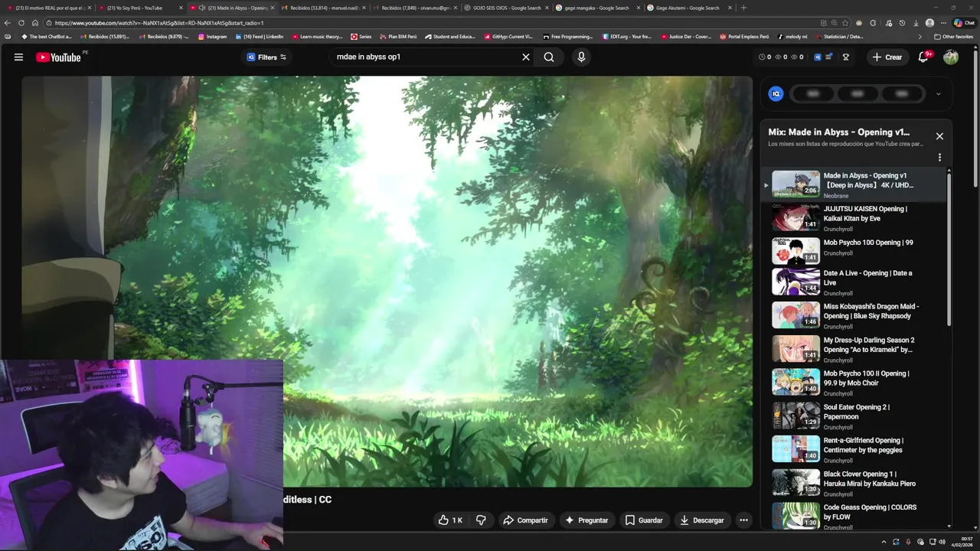
Task: Switch to 'Gege Akutami - Google Search' tab
Action: click(x=689, y=8)
